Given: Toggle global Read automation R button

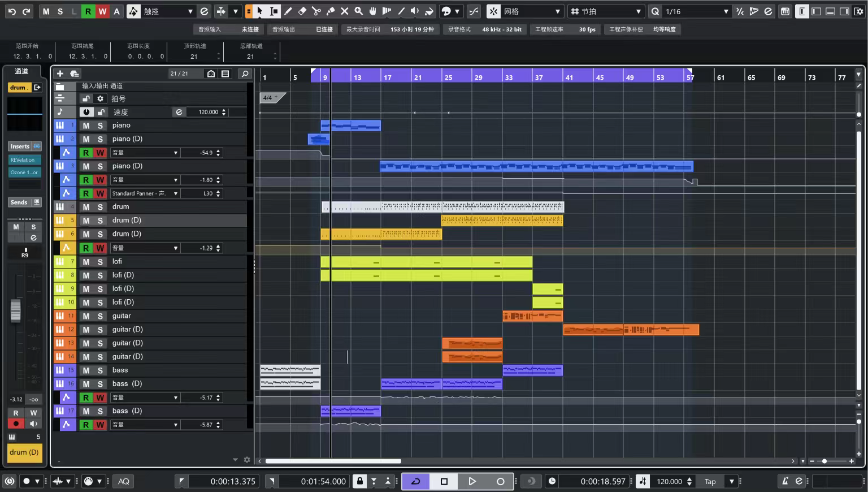Looking at the screenshot, I should (x=88, y=11).
